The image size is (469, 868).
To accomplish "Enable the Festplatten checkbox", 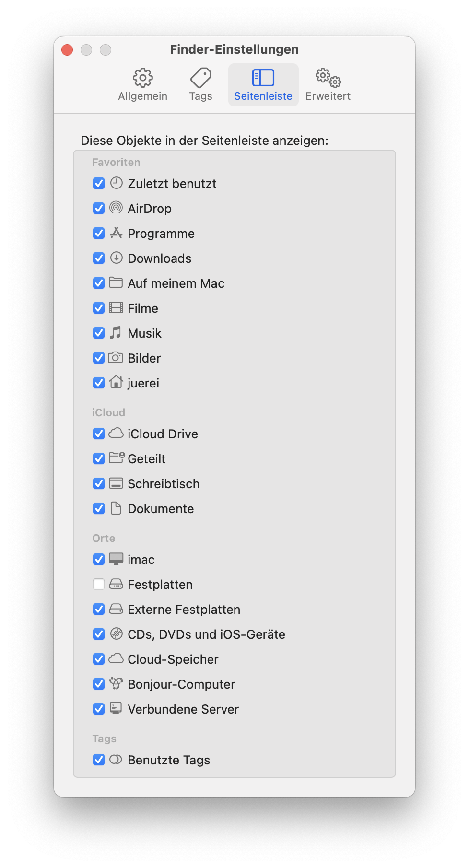I will pyautogui.click(x=99, y=584).
